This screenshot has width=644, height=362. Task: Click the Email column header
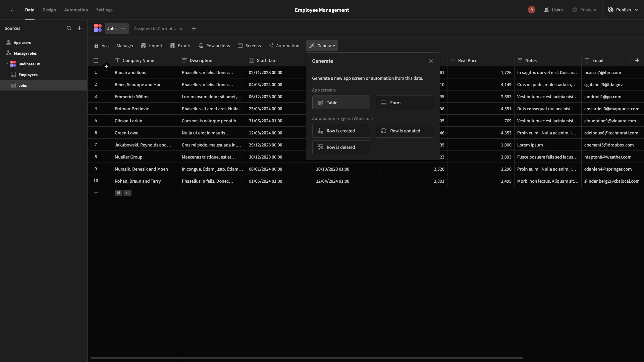click(606, 60)
